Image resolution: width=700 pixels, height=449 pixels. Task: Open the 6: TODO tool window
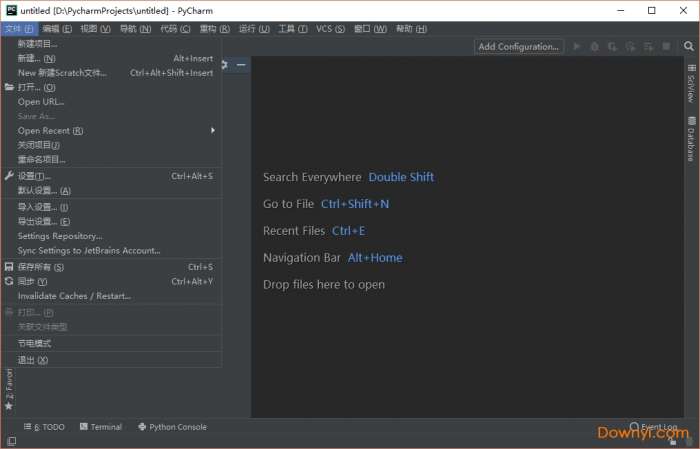(x=44, y=427)
